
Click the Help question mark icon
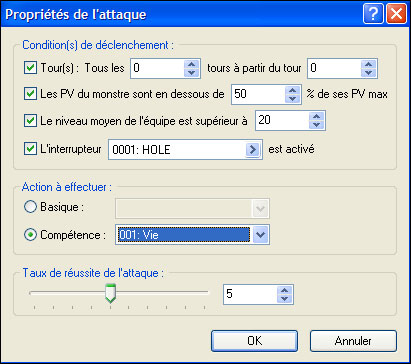coord(373,14)
